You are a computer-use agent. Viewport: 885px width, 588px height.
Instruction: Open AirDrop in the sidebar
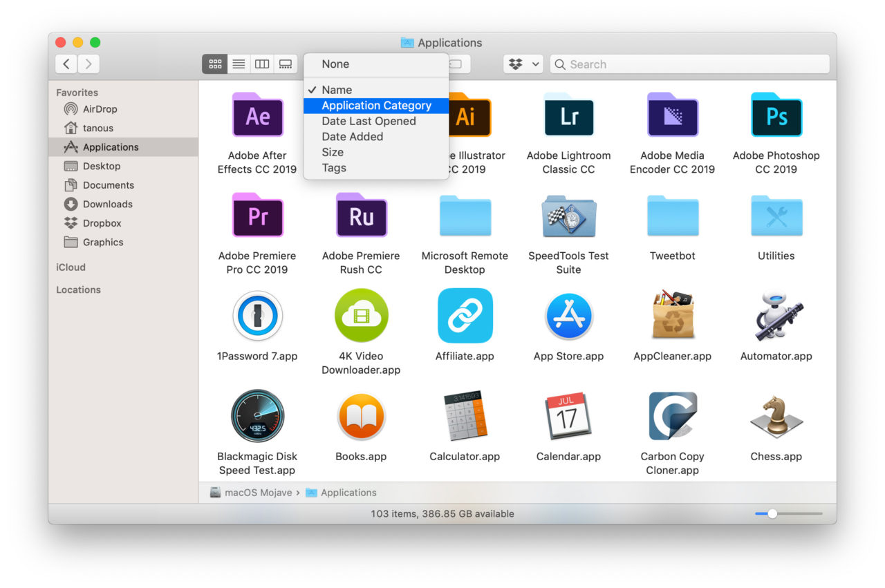123,109
